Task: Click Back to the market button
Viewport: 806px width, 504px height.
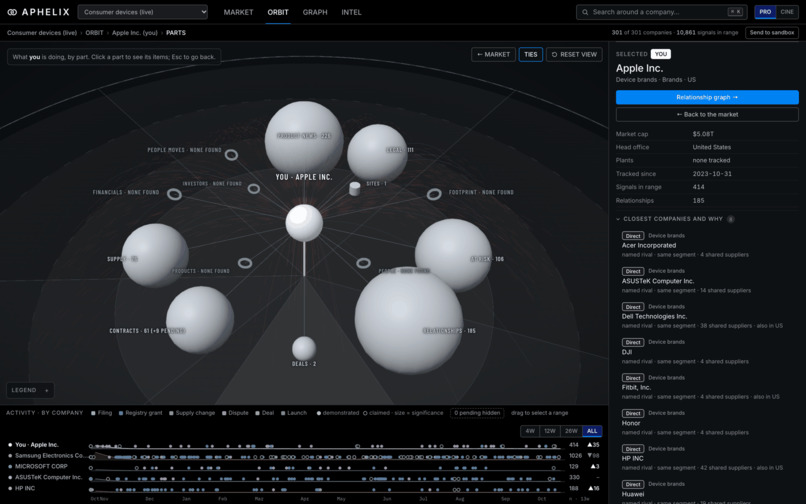Action: pos(707,114)
